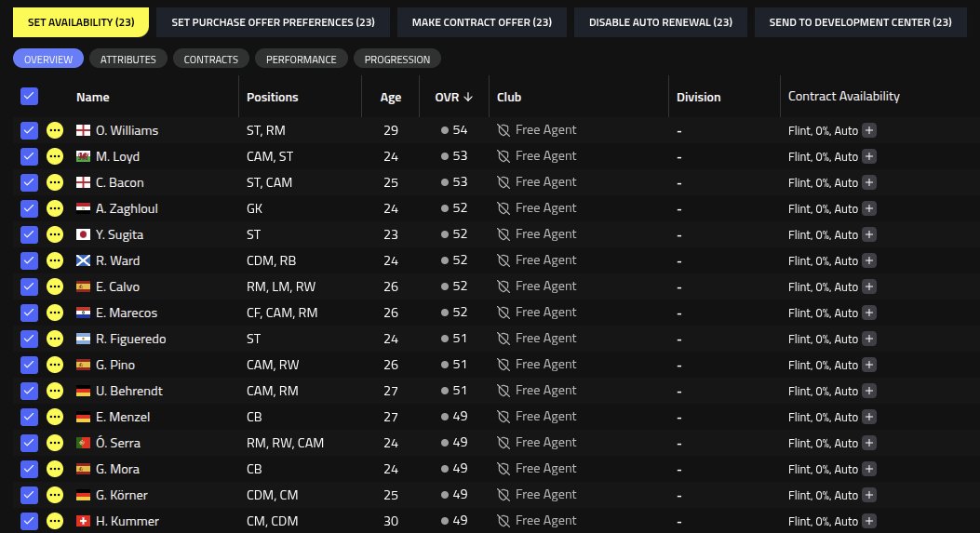
Task: Sort by the Age column header
Action: point(391,97)
